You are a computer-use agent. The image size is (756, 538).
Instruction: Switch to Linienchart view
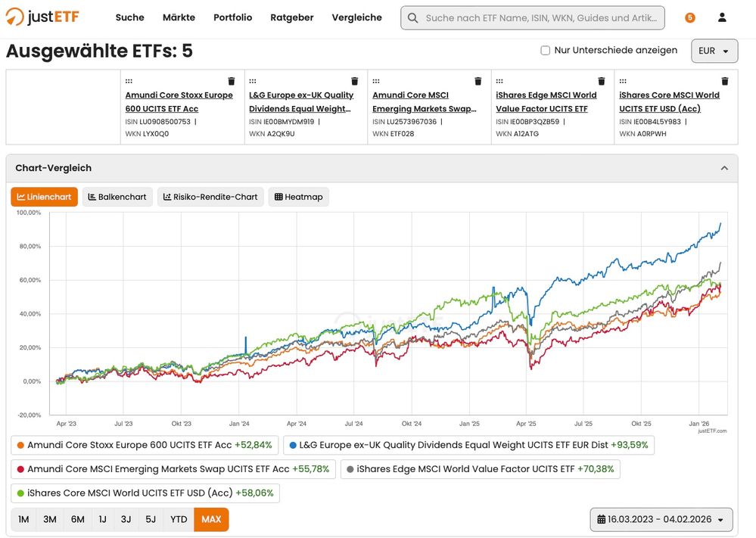point(45,197)
